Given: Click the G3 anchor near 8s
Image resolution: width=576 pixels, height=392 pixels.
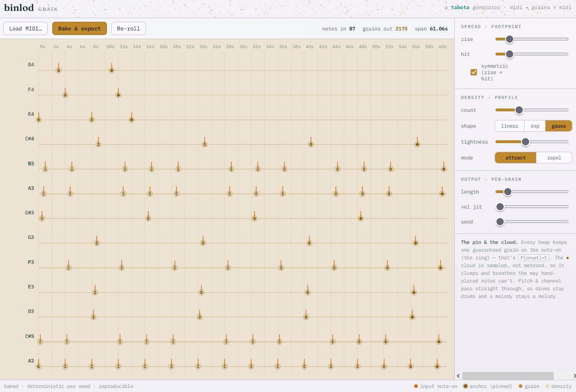Looking at the screenshot, I should point(97,243).
